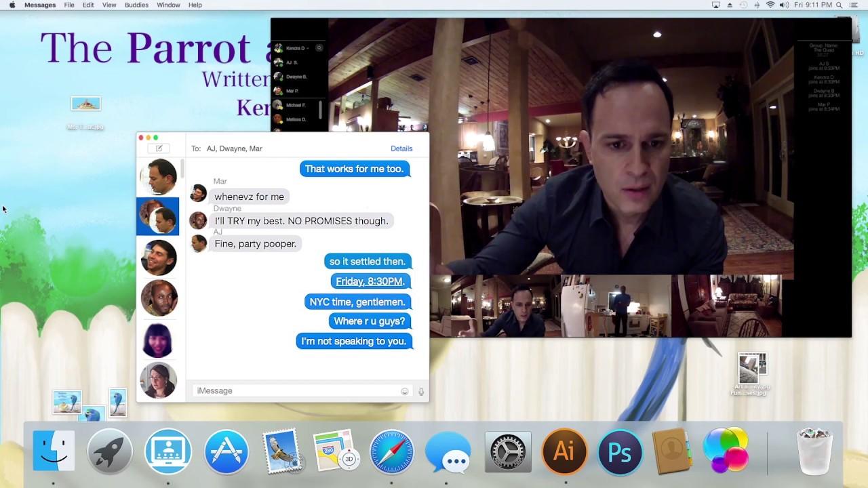This screenshot has width=868, height=488.
Task: Select the selected group conversation in sidebar
Action: (x=158, y=216)
